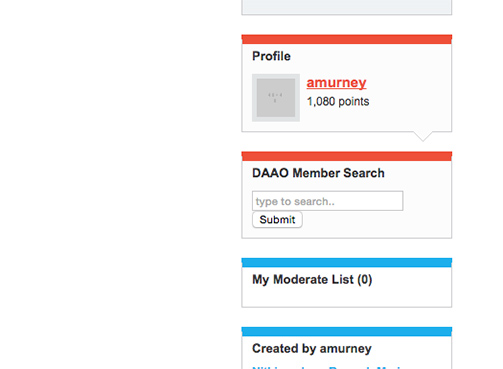
Task: Click the empty white area left of the sidebar
Action: tap(120, 183)
